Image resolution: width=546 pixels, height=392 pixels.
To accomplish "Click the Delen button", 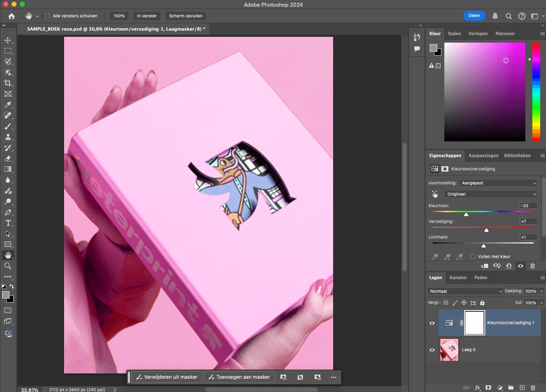I will tap(474, 15).
